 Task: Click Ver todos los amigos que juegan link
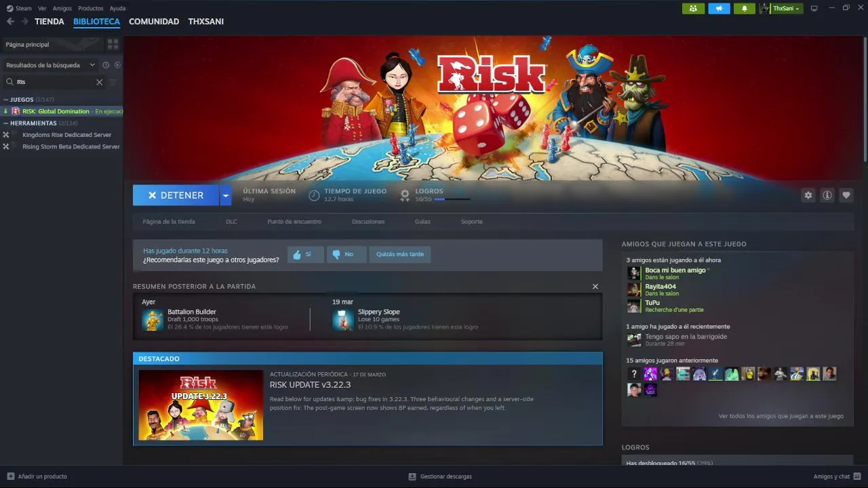click(x=781, y=416)
